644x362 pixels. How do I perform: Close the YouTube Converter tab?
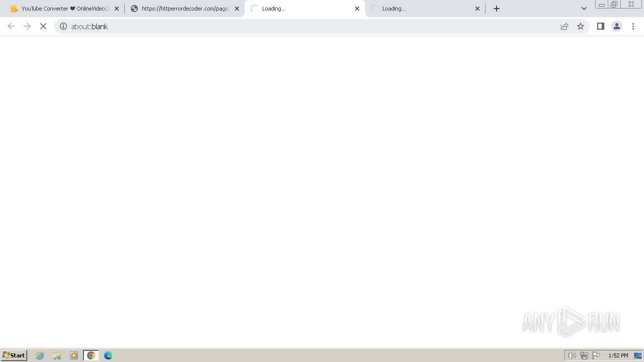point(117,9)
